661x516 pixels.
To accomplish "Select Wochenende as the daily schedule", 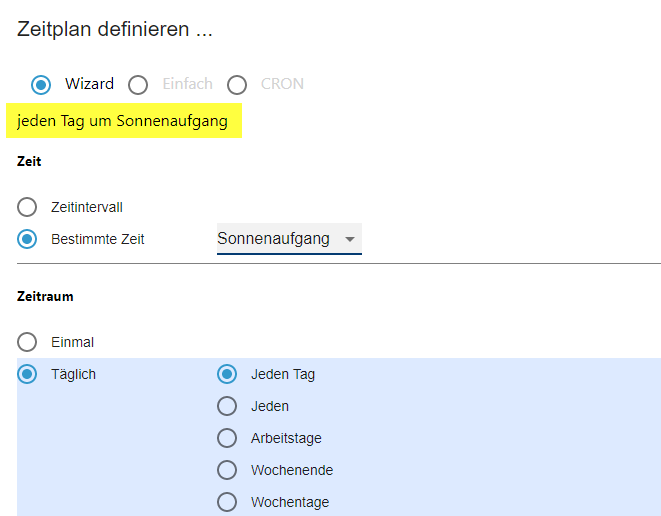I will point(227,471).
